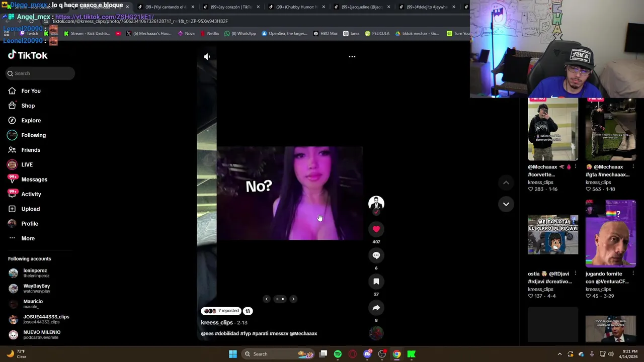Open the TikTok logo home link

(28, 55)
